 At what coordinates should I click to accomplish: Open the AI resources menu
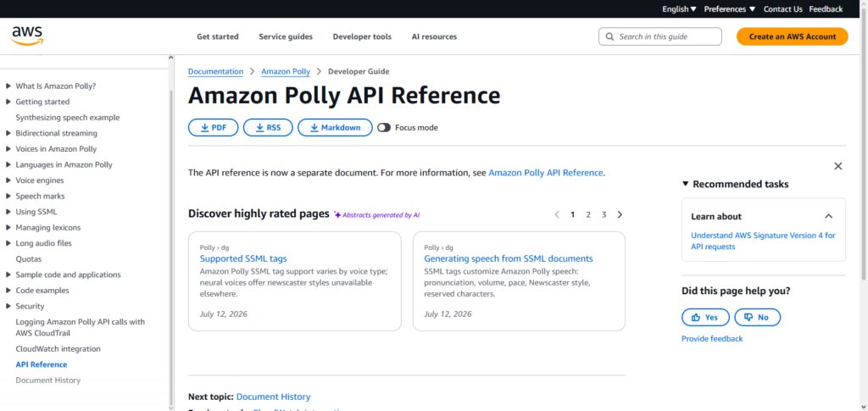(434, 36)
